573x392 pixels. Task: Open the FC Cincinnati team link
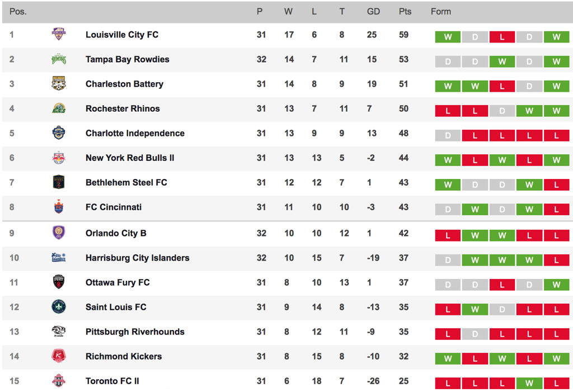click(113, 207)
